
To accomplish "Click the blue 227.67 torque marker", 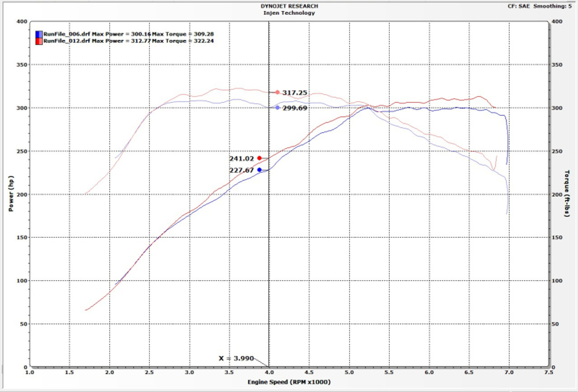I will [259, 170].
